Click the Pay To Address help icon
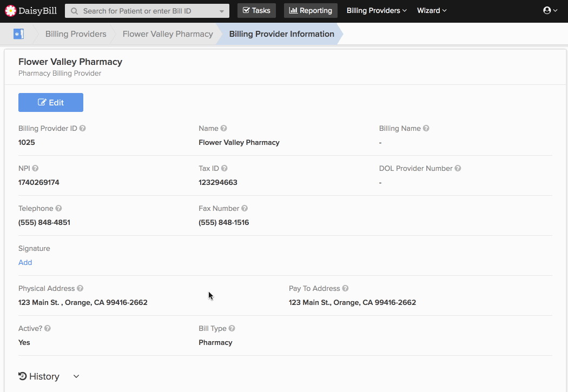 pyautogui.click(x=345, y=288)
